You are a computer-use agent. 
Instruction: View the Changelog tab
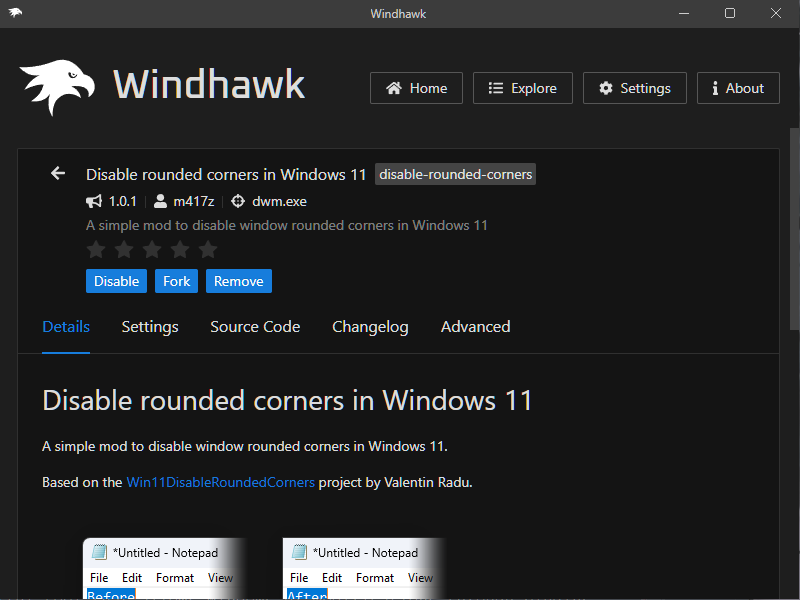tap(370, 327)
